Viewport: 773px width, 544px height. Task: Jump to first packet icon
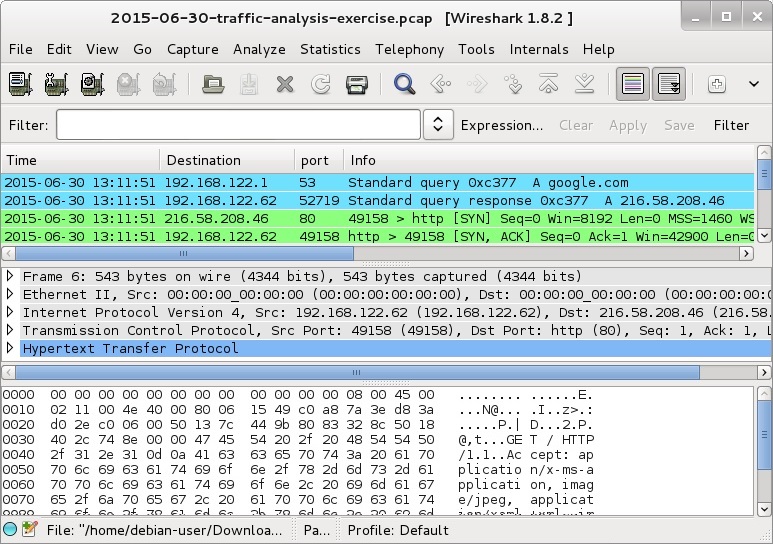(x=549, y=83)
